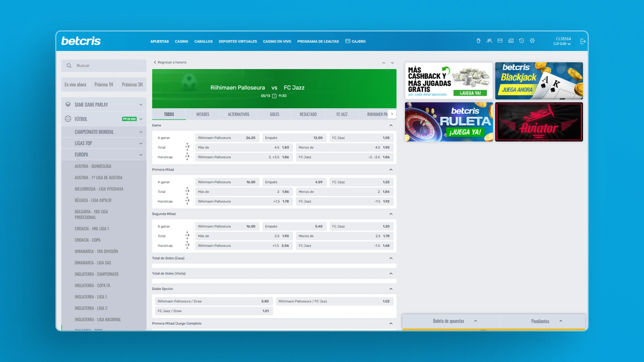Open the Aviator game banner

(539, 122)
